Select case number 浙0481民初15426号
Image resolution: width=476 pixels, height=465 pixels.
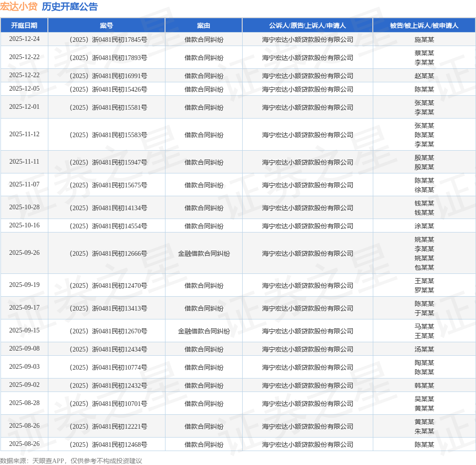[108, 89]
